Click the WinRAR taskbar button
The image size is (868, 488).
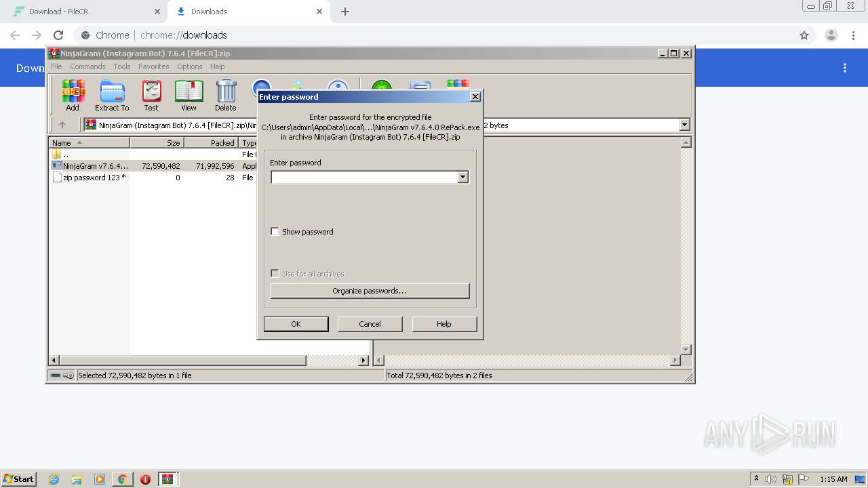(x=167, y=479)
